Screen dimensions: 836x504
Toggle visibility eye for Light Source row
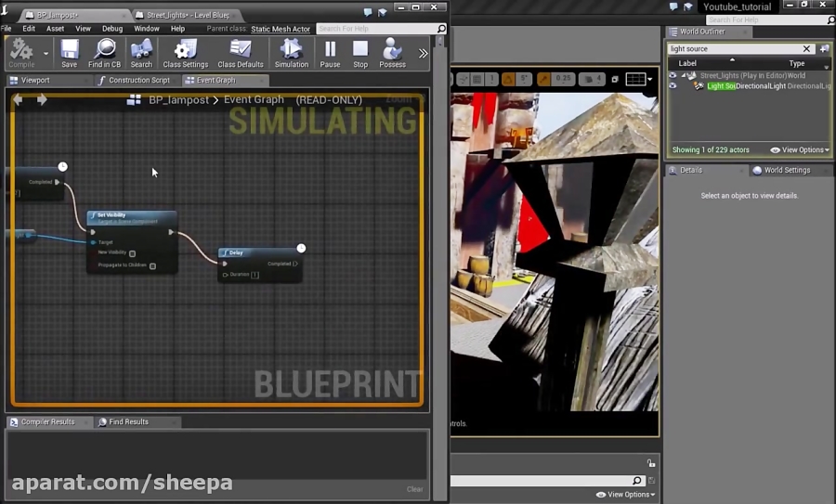click(x=673, y=85)
